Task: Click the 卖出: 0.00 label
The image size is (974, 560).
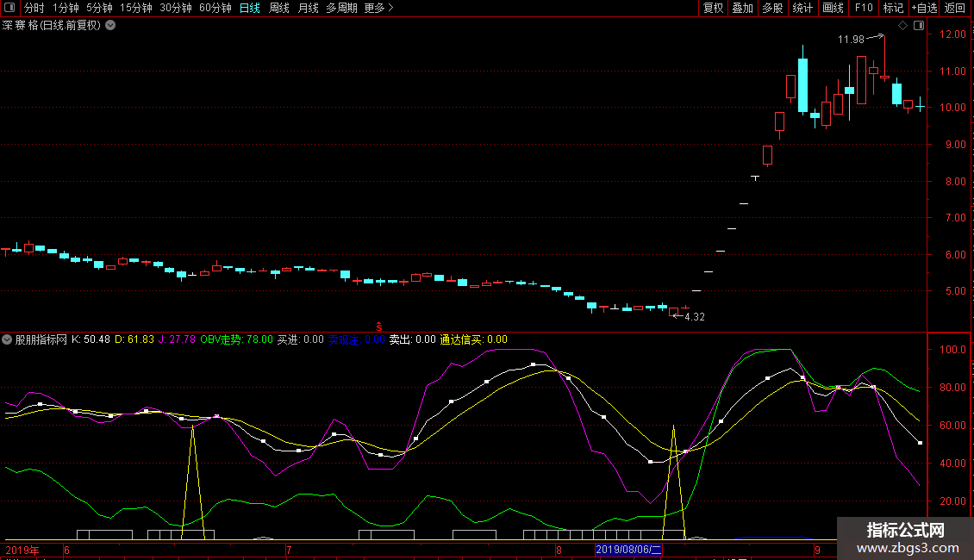Action: [413, 339]
